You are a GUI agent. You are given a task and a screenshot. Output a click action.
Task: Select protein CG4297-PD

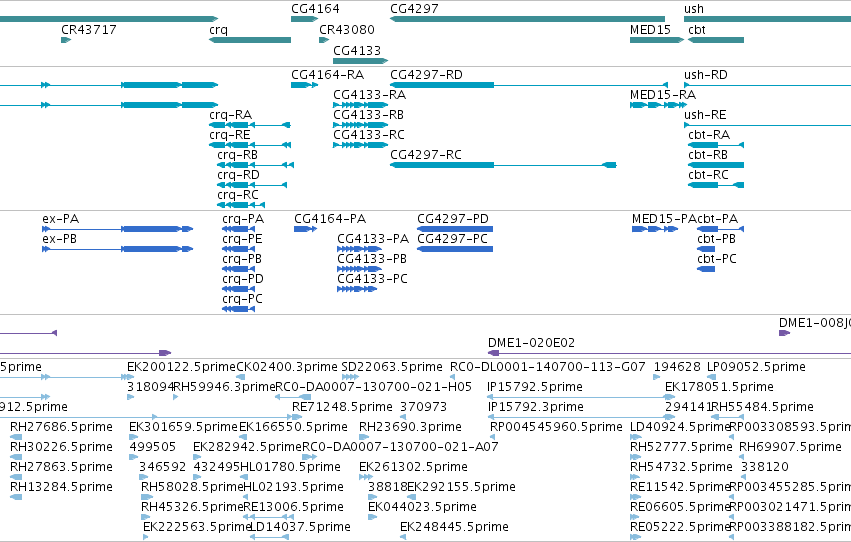coord(455,229)
